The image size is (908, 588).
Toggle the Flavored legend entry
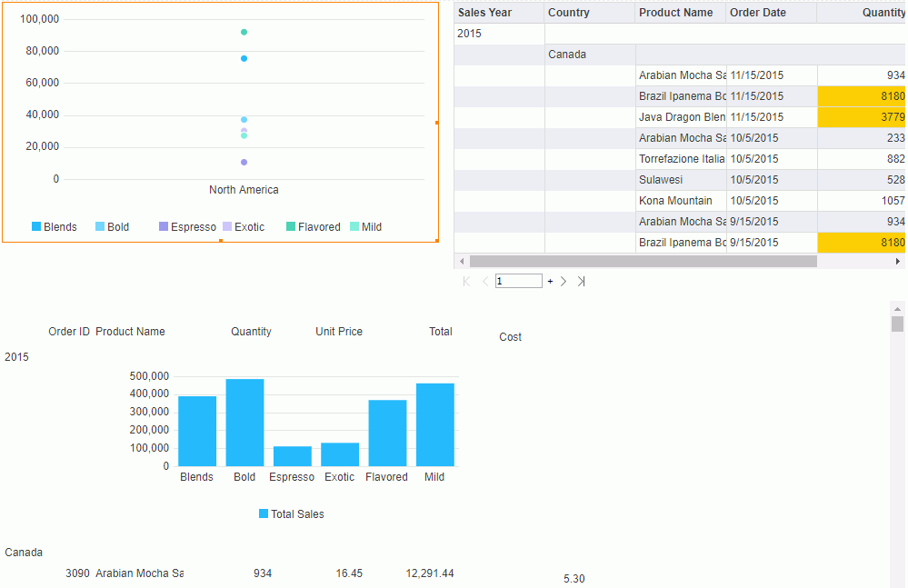313,227
